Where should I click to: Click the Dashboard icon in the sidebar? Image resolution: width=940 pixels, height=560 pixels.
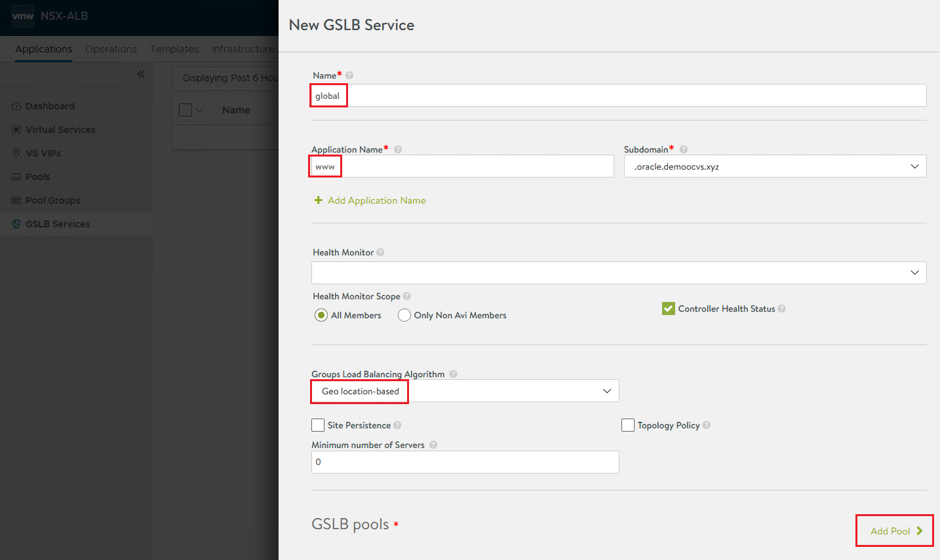(x=16, y=106)
